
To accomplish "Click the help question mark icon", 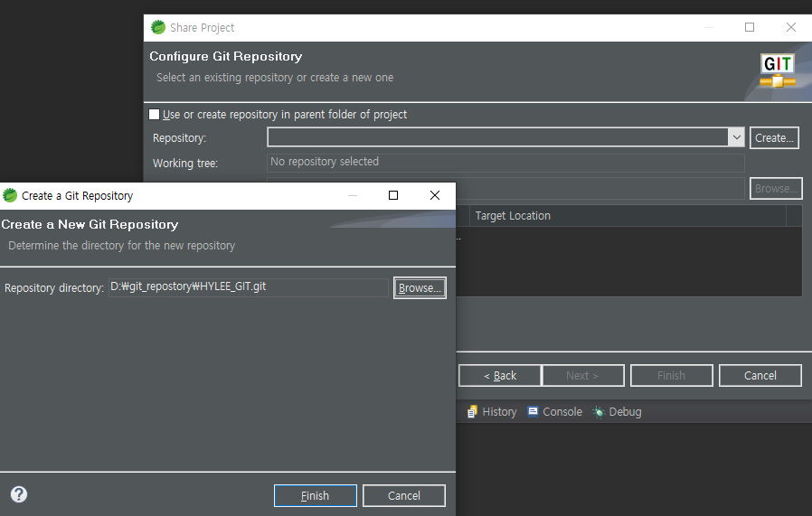I will click(x=19, y=494).
